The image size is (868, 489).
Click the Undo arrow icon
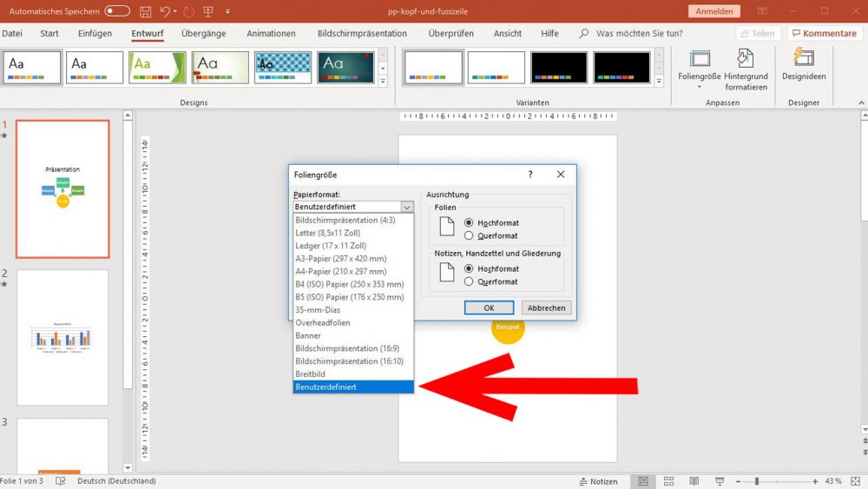164,11
